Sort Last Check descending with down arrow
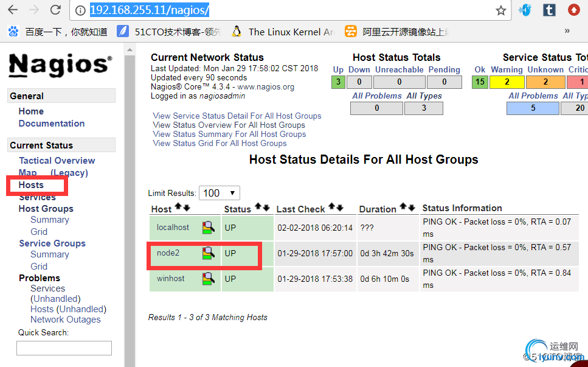Screen dimensions: 588x367 click(340, 208)
